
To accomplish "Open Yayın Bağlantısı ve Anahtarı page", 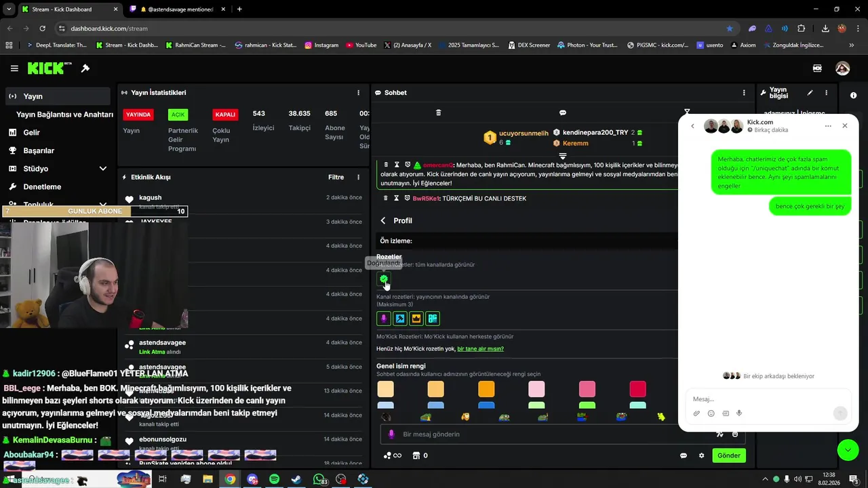I will click(64, 115).
